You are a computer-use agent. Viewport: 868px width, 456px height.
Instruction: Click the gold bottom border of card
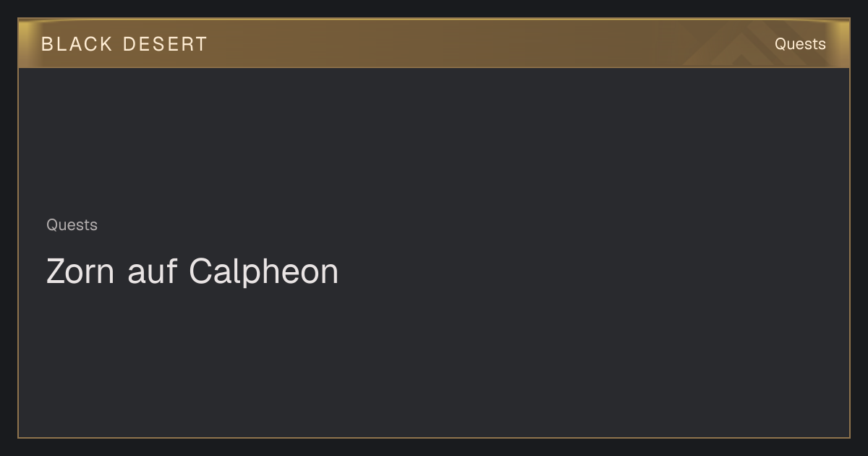434,438
